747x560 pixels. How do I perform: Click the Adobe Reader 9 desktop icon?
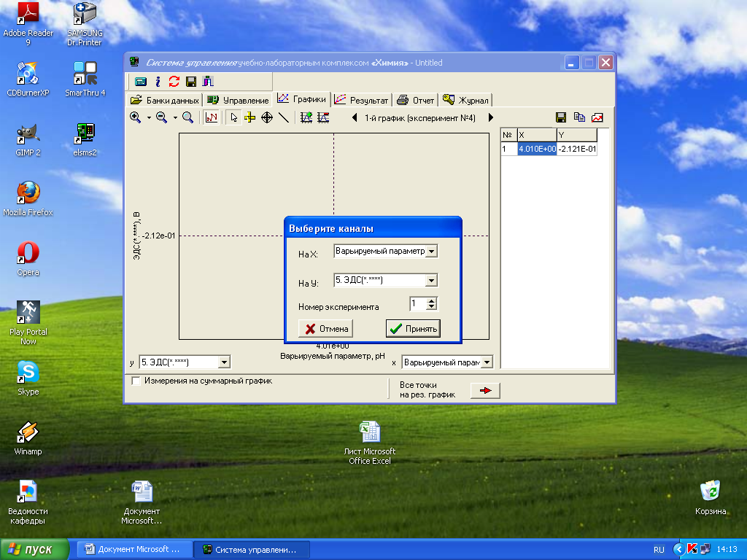point(28,24)
